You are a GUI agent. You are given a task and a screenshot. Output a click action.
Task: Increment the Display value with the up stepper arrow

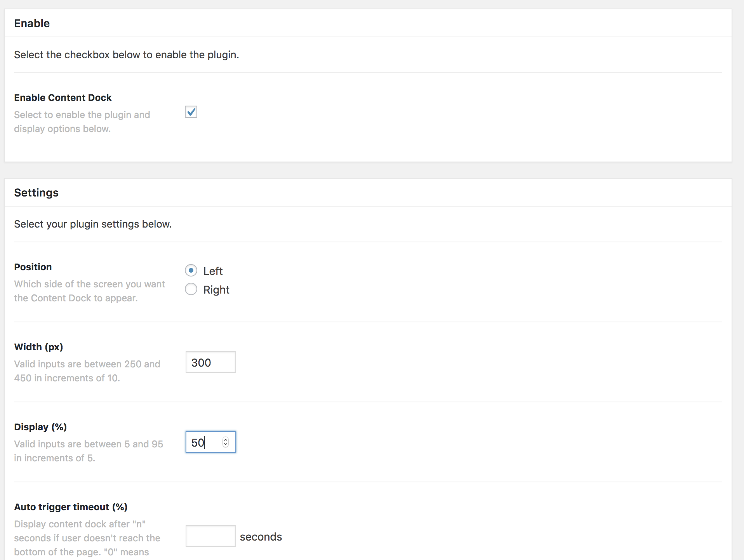226,439
